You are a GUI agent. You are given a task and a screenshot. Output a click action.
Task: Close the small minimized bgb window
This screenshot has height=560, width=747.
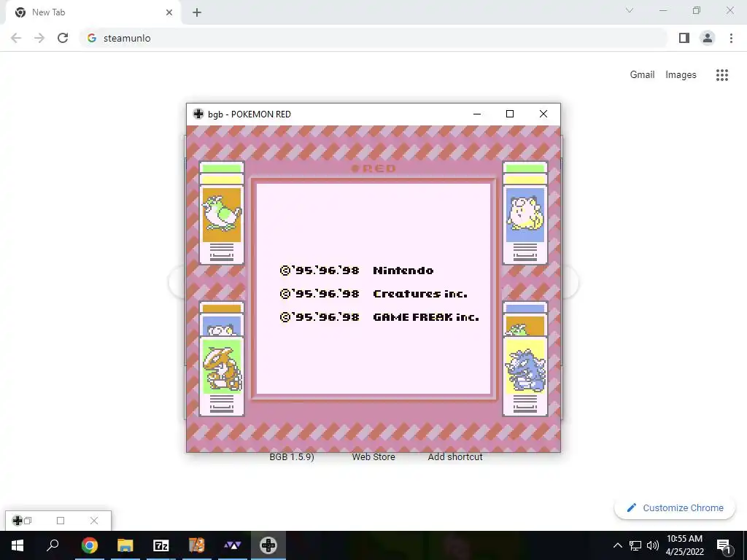point(94,521)
